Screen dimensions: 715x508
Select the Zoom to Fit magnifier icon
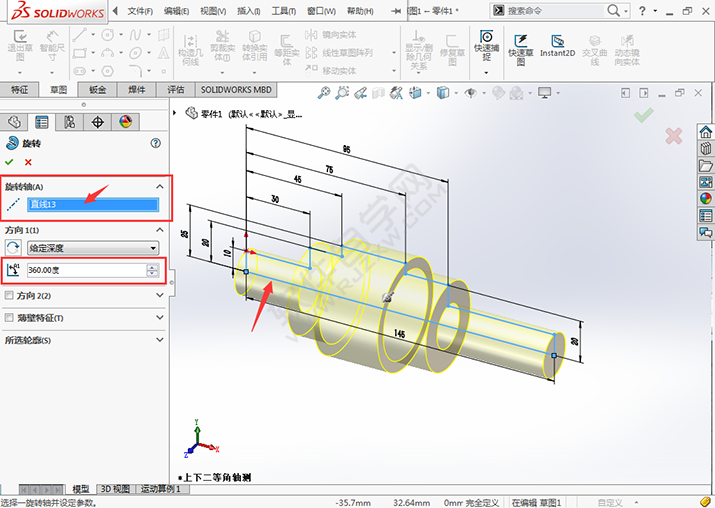[324, 93]
